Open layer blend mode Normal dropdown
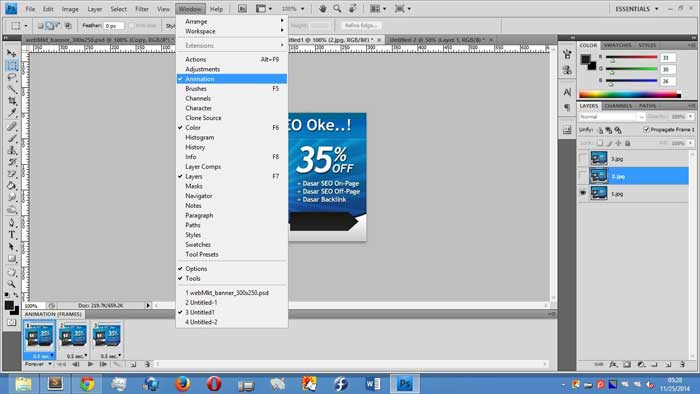This screenshot has width=700, height=394. [612, 117]
